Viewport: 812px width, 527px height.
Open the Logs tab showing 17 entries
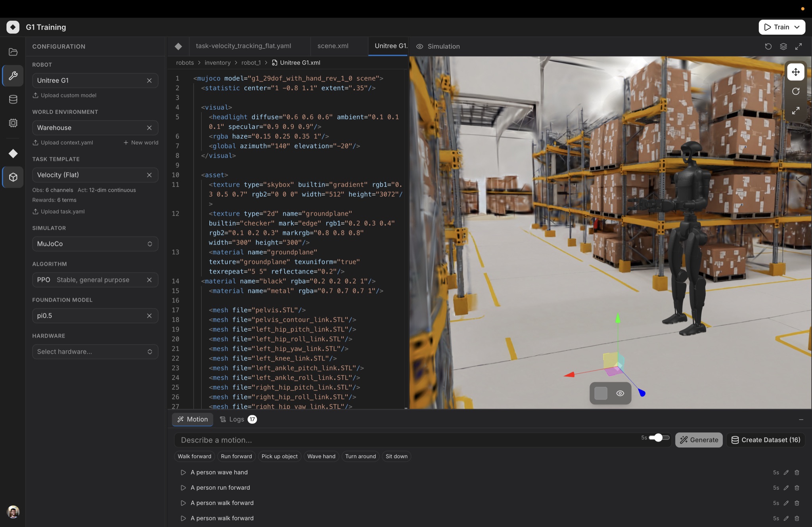click(x=237, y=419)
